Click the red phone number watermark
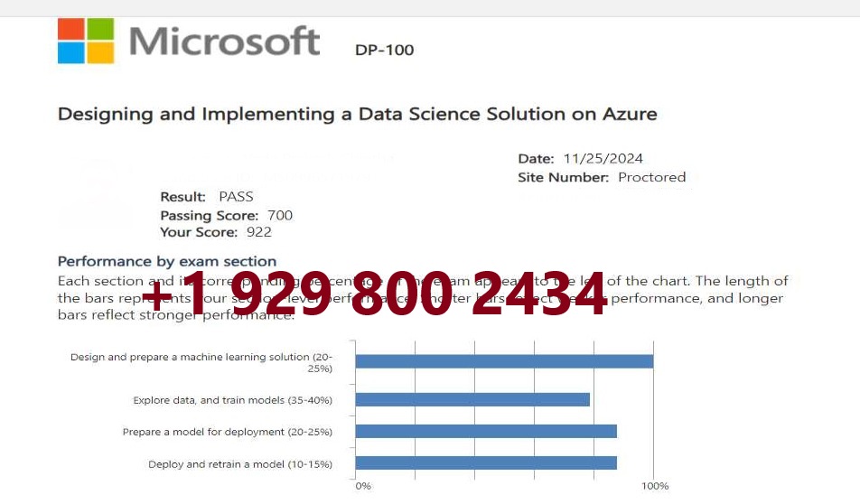Image resolution: width=860 pixels, height=504 pixels. tap(374, 294)
